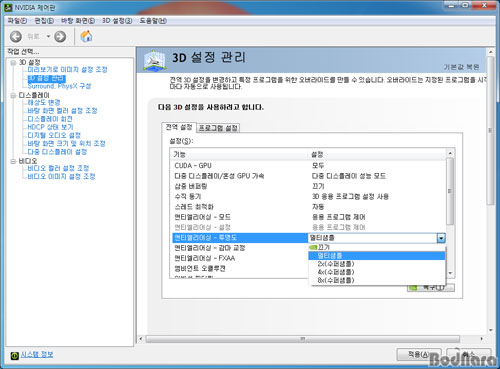Open the 앤티앨리어싱 - 투명도 combo box arrow
Viewport: 500px width, 369px height.
coord(441,238)
